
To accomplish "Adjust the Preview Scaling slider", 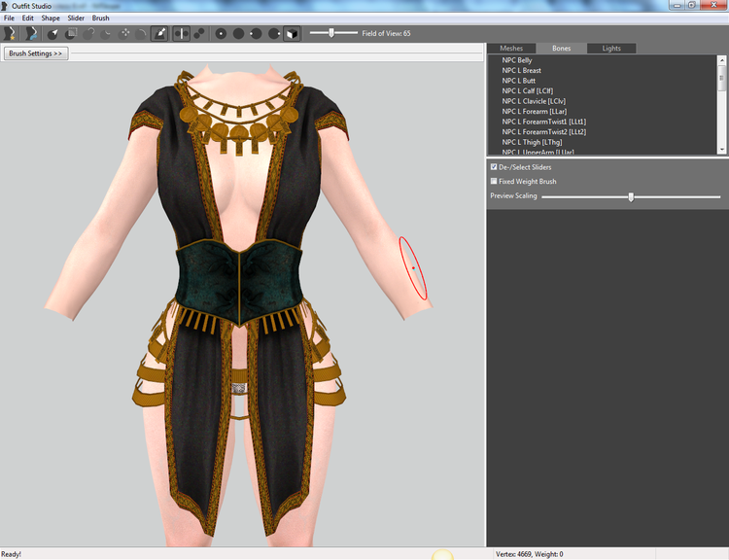I will (x=631, y=196).
